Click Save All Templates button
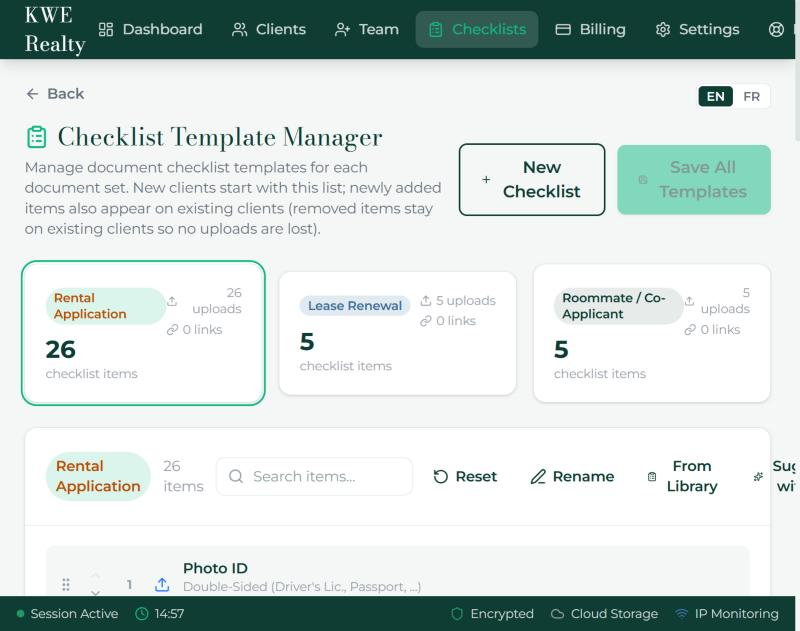 pyautogui.click(x=693, y=180)
